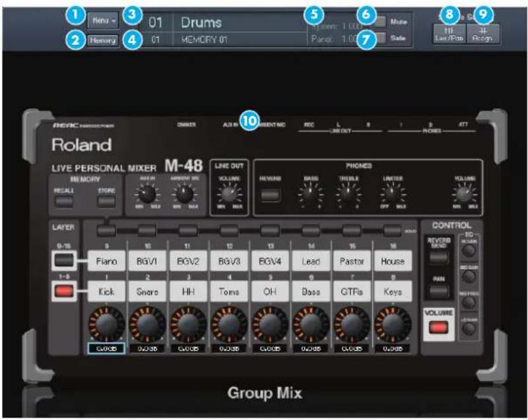528x420 pixels.
Task: Click the Snare channel level knob
Action: click(x=147, y=324)
